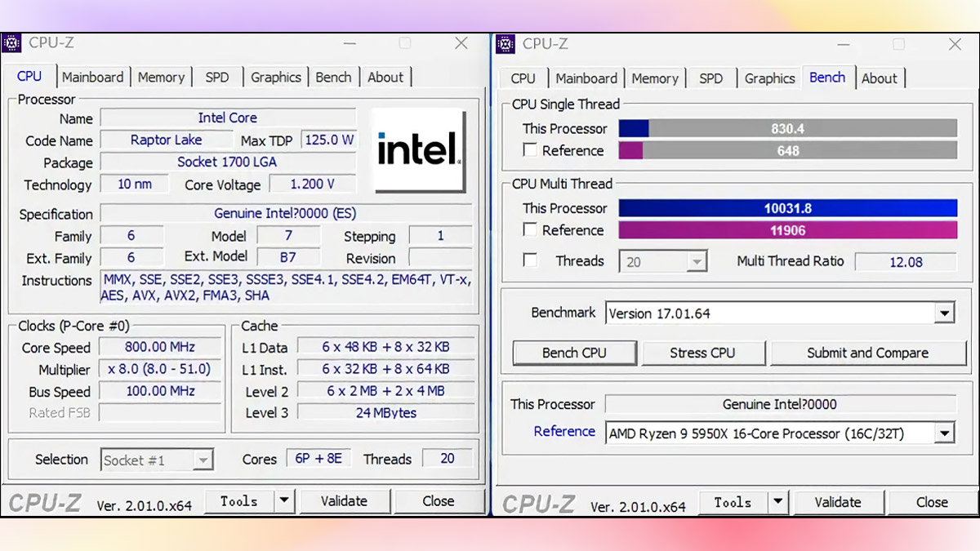Select the CPU tab in the left window
The width and height of the screenshot is (980, 551).
point(29,76)
